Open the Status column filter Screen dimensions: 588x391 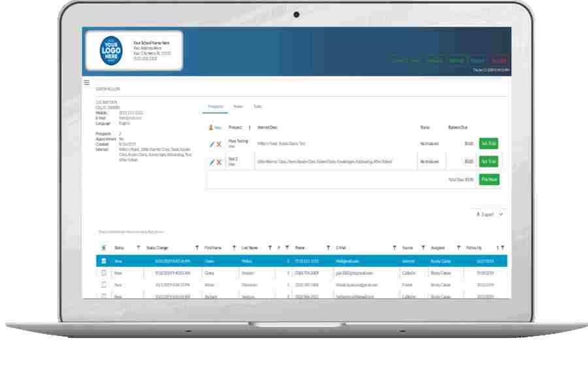[x=139, y=248]
